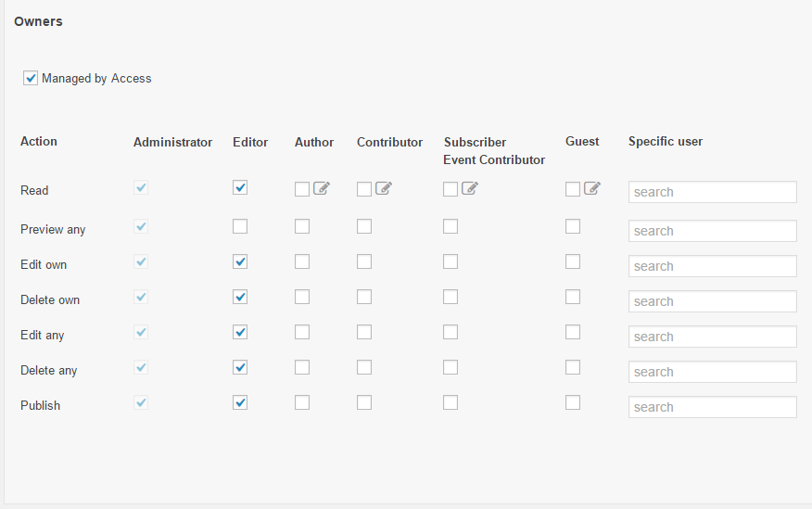
Task: Check Publish for the Guest role
Action: 573,402
